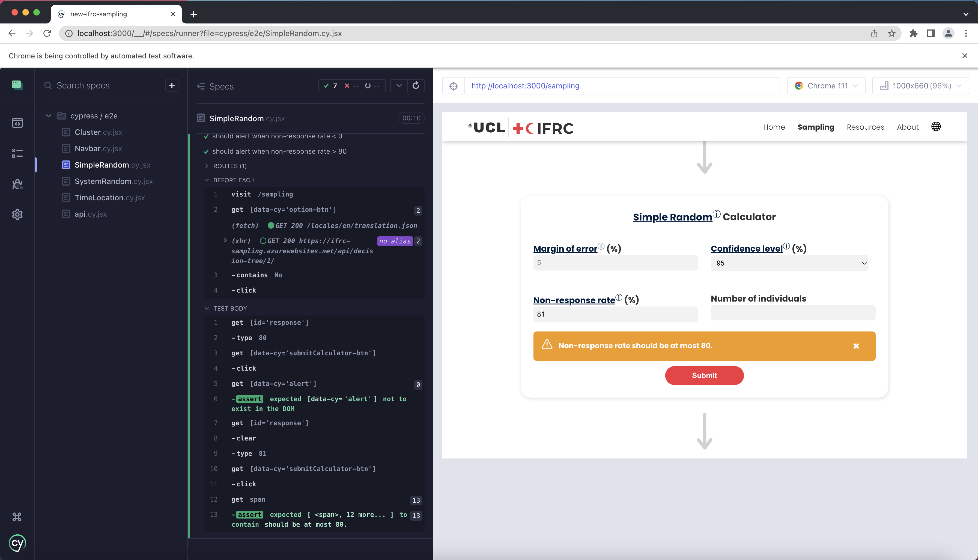
Task: Click the red Submit button
Action: pos(704,376)
